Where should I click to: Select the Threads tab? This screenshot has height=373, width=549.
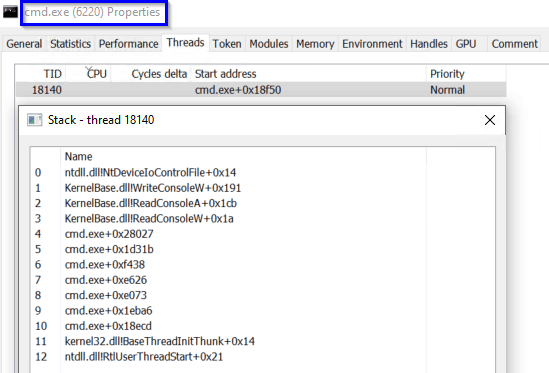tap(186, 43)
